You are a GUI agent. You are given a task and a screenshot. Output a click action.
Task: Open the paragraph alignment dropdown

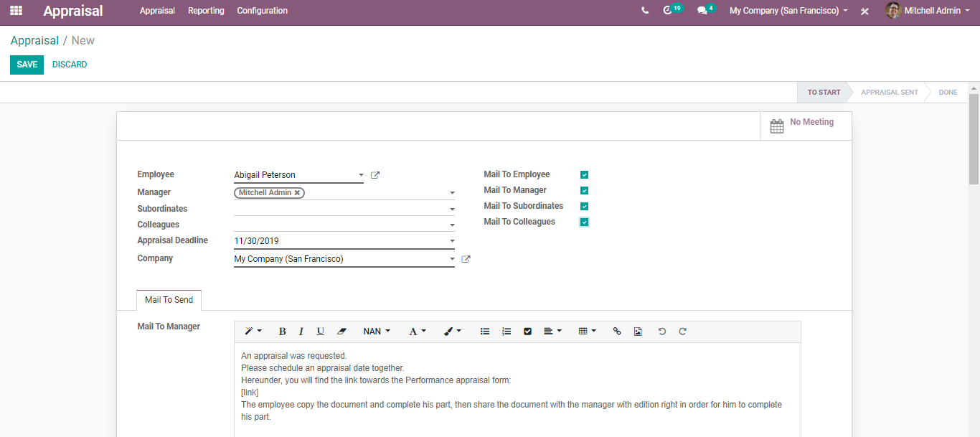point(552,332)
